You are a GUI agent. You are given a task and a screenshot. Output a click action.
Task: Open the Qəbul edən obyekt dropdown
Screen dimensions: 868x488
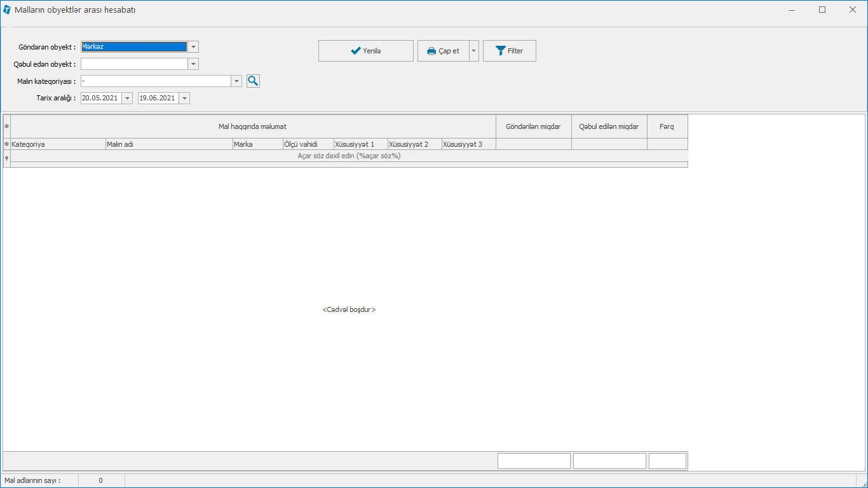click(x=193, y=64)
